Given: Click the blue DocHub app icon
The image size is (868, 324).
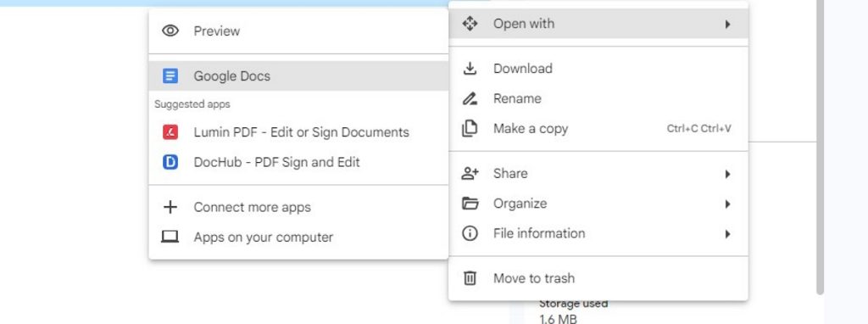Looking at the screenshot, I should pyautogui.click(x=170, y=162).
